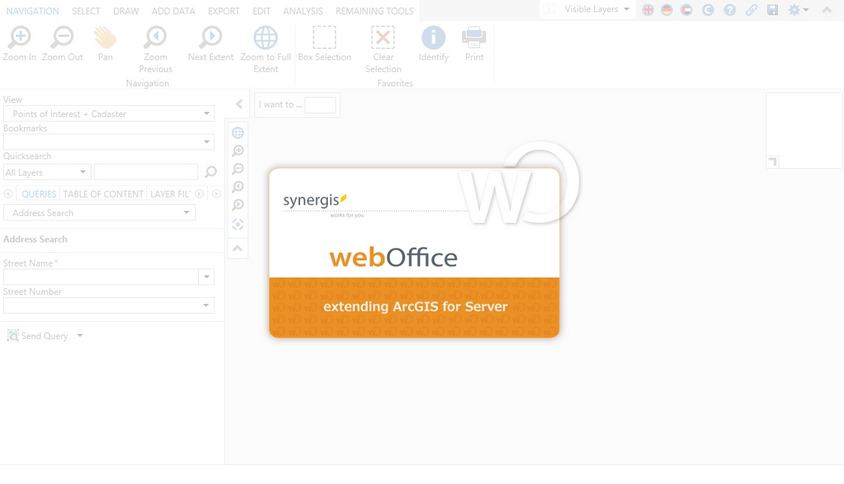This screenshot has height=484, width=844.
Task: Collapse the ribbon with top-right chevron
Action: tap(827, 10)
